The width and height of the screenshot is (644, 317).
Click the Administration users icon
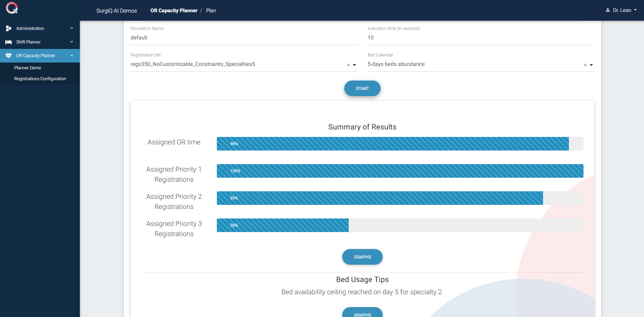click(8, 29)
